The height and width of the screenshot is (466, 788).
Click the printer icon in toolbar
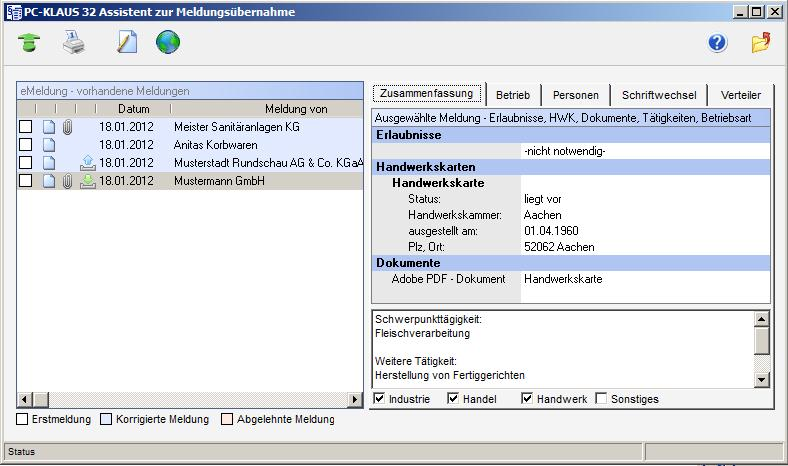[76, 43]
